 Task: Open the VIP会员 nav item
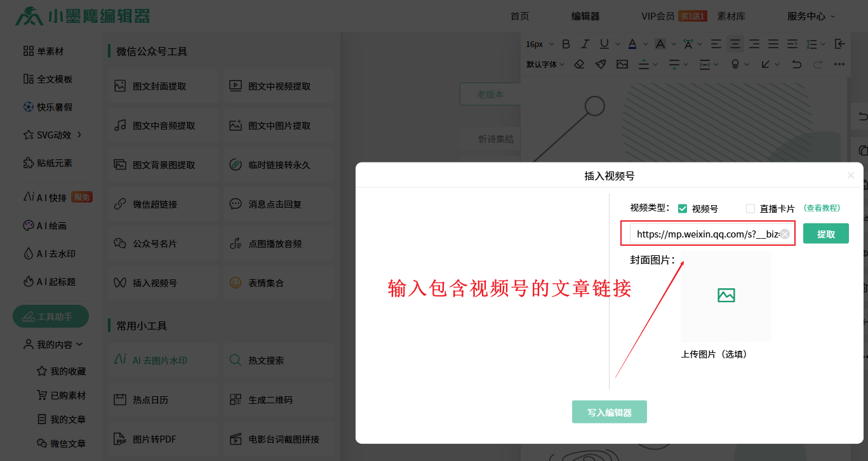658,17
